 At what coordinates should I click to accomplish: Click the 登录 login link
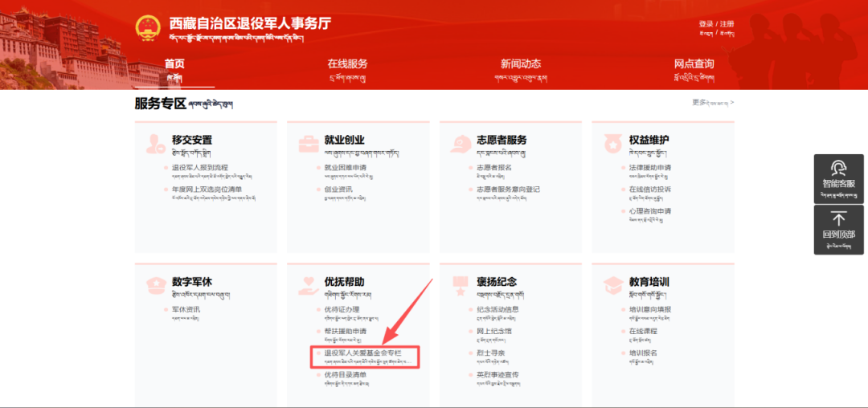pos(706,24)
